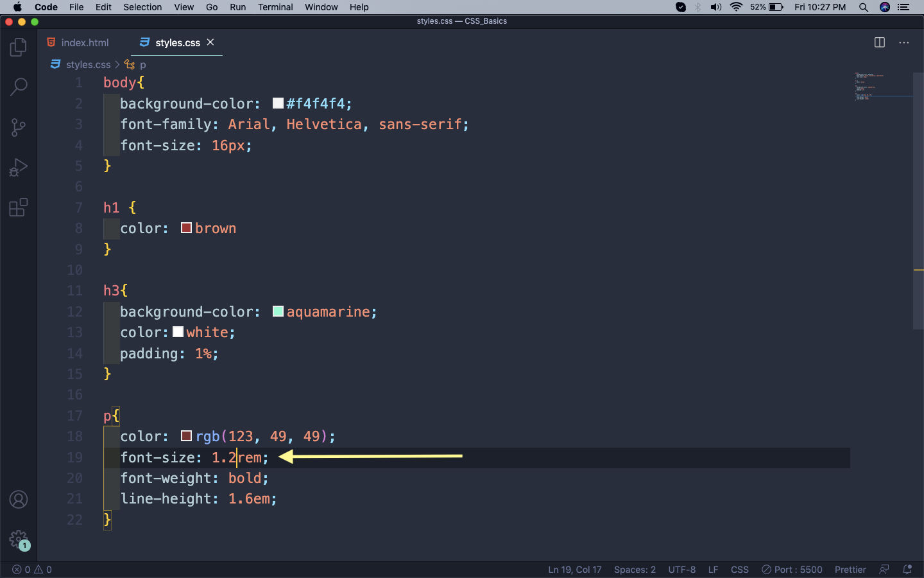924x578 pixels.
Task: Open the Selection menu
Action: (142, 7)
